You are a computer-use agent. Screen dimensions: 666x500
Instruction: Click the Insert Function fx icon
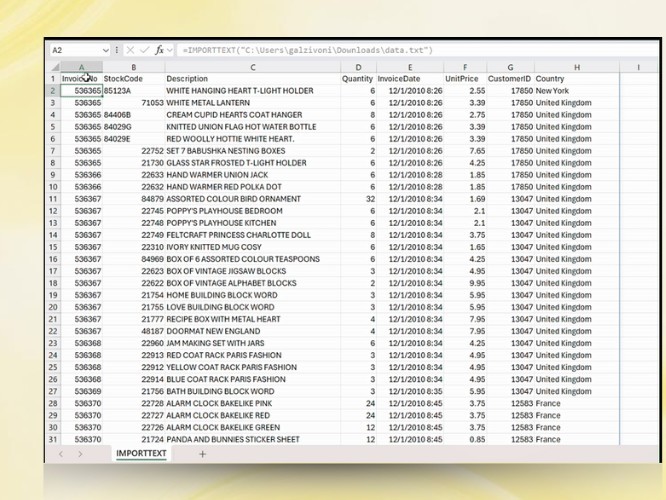(159, 50)
